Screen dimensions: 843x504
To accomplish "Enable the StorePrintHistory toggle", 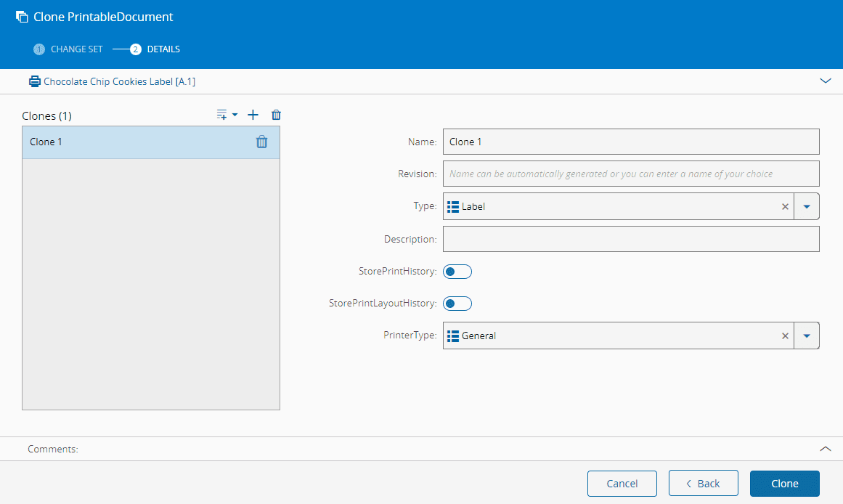I will [x=457, y=272].
